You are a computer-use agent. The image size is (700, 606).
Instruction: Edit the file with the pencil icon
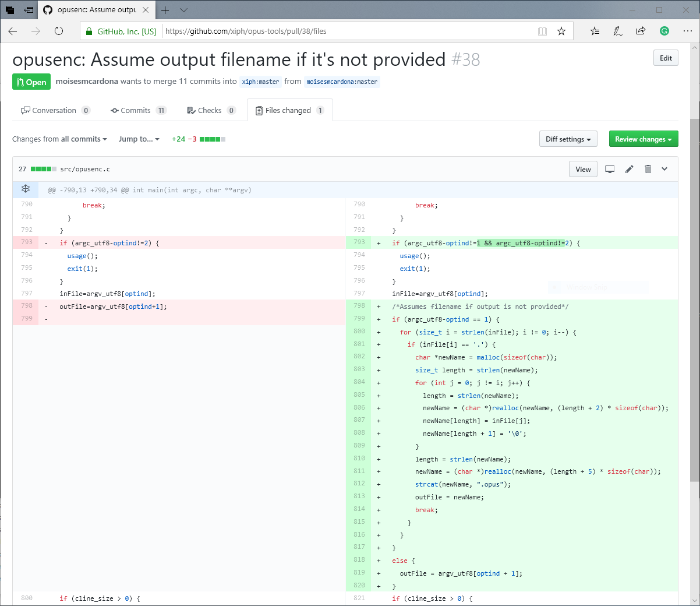tap(629, 169)
